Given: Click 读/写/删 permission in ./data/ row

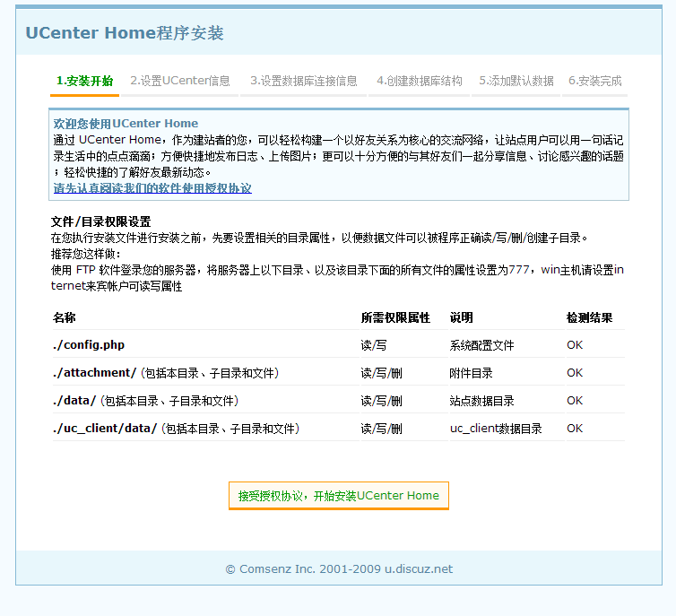Looking at the screenshot, I should click(x=382, y=401).
